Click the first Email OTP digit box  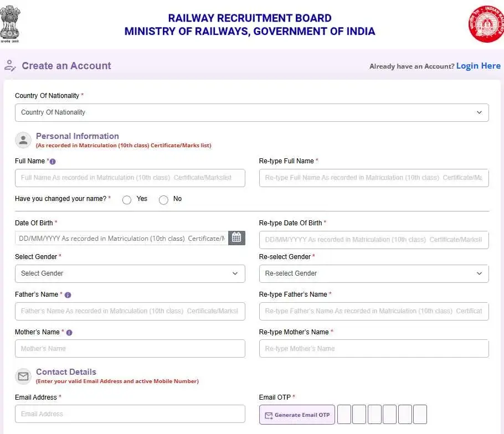pyautogui.click(x=344, y=415)
